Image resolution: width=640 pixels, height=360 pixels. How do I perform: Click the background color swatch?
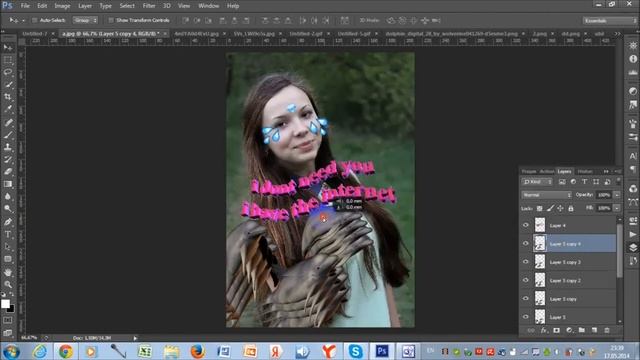pos(11,309)
